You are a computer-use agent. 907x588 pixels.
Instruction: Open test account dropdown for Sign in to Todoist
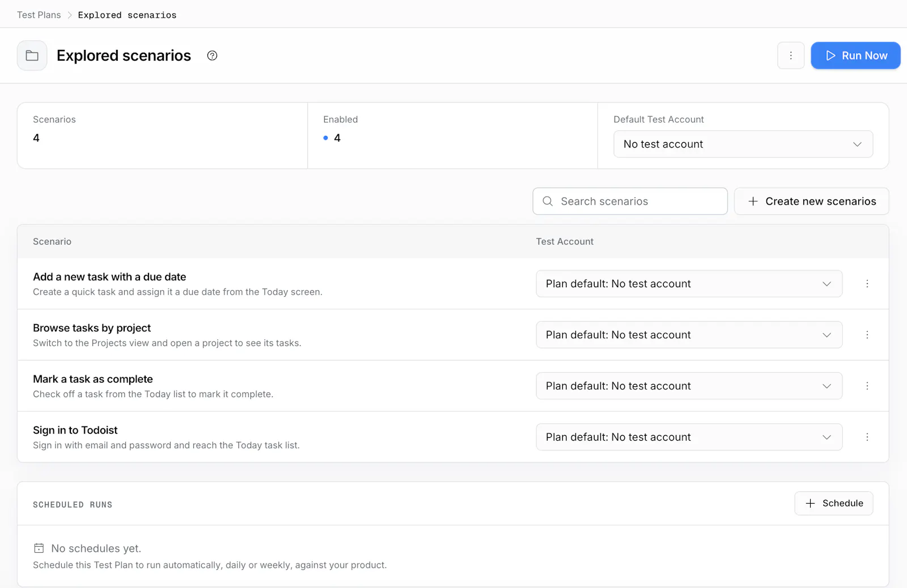pos(689,437)
